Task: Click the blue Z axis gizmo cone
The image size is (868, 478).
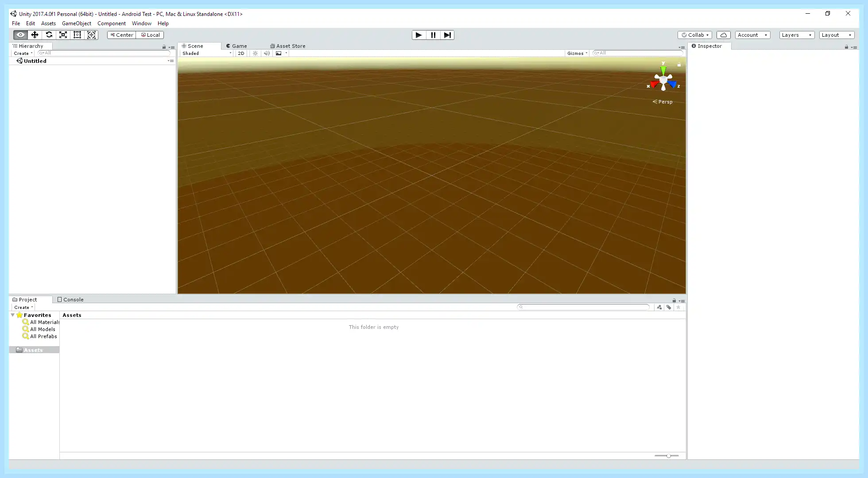Action: pyautogui.click(x=672, y=84)
